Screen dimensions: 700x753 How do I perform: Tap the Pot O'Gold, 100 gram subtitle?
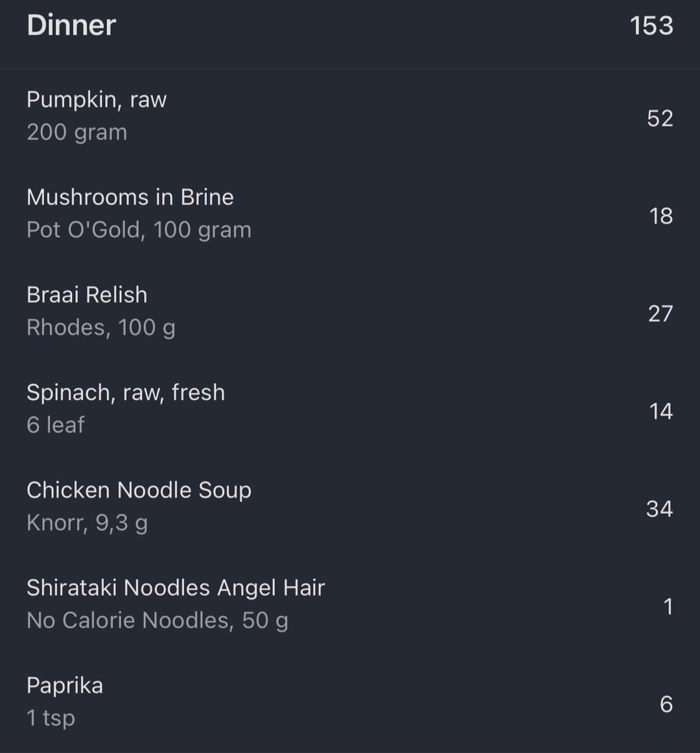139,230
